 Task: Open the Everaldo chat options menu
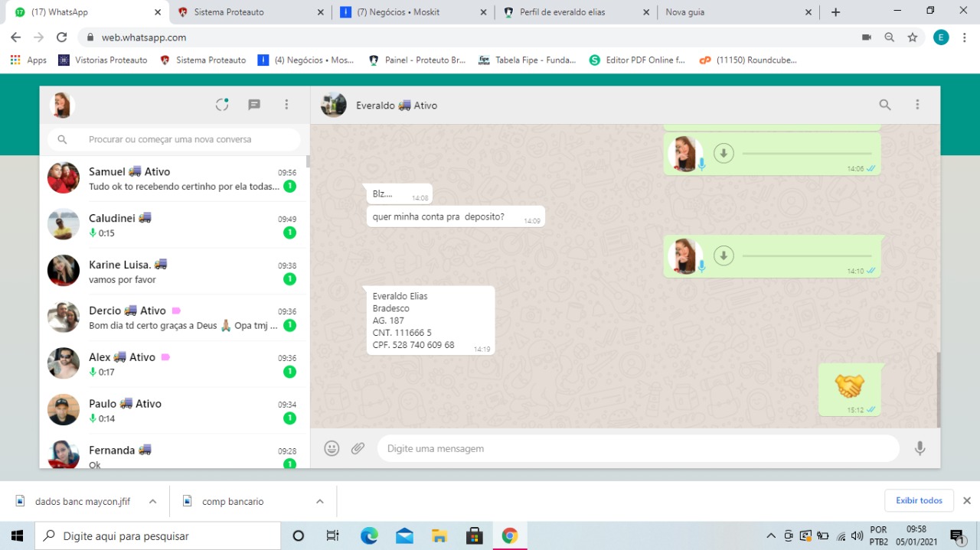(x=917, y=105)
